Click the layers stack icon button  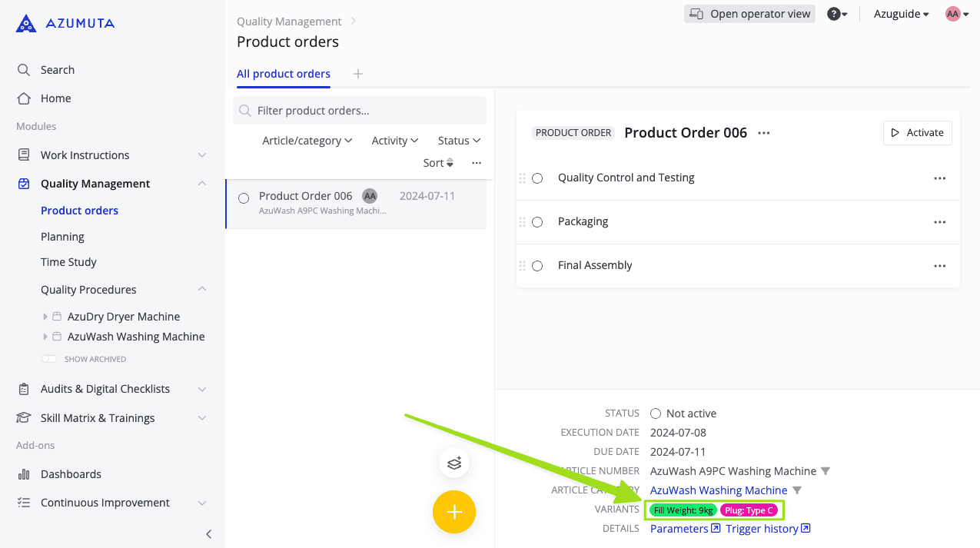click(x=454, y=463)
